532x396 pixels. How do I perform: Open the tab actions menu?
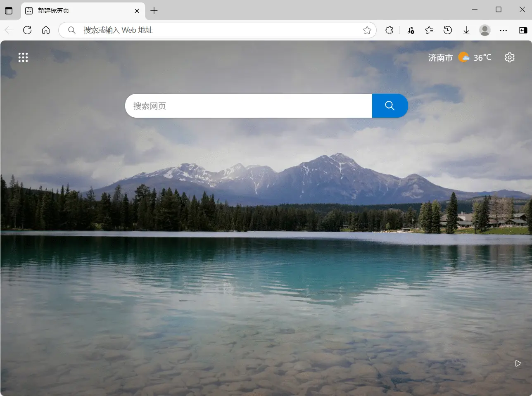pyautogui.click(x=9, y=11)
